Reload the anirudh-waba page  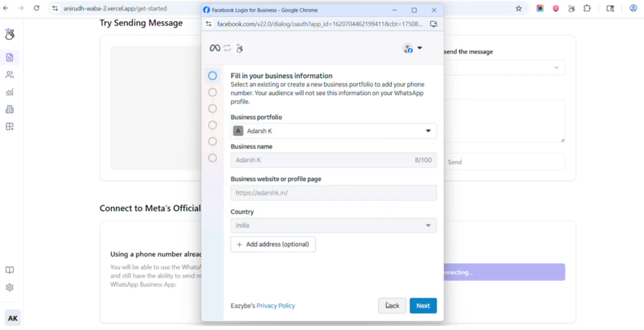tap(36, 8)
